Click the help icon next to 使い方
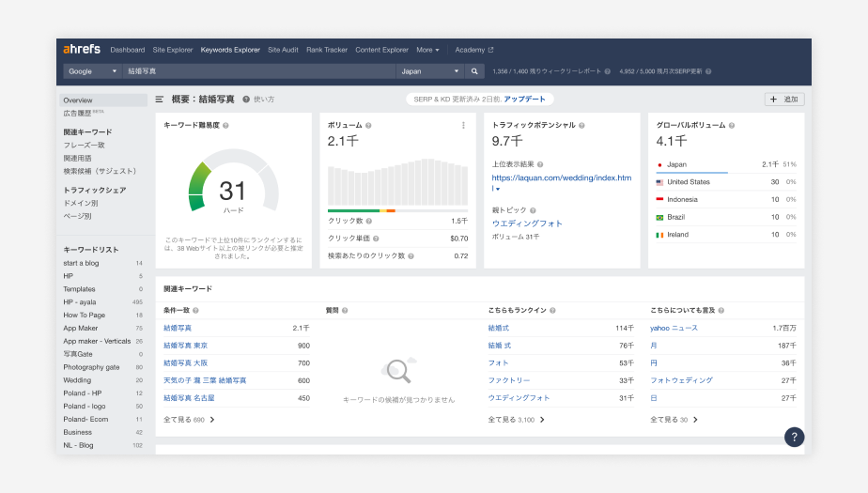868x493 pixels. 246,100
